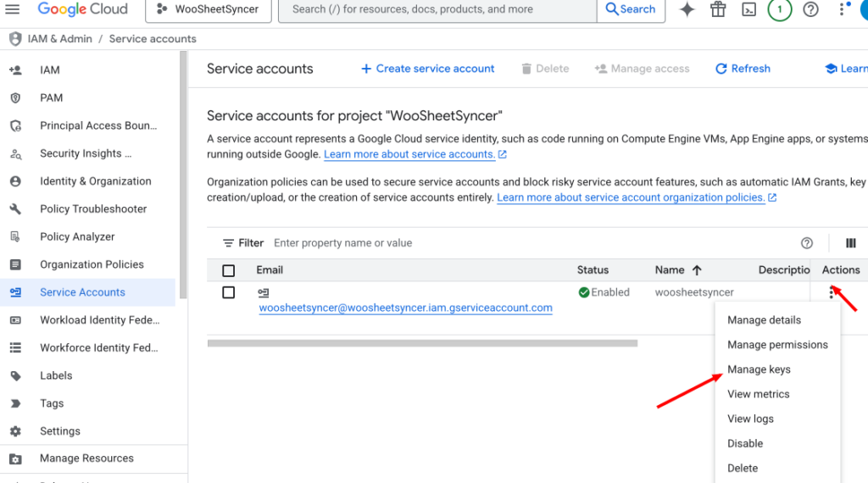Open the woosheetsyncer service account email link
868x483 pixels.
[405, 308]
